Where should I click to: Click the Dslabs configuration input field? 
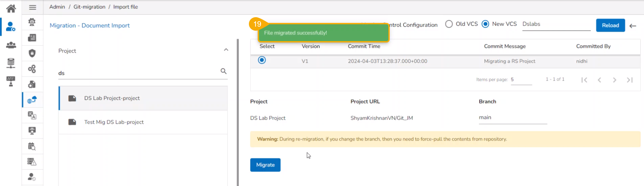tap(556, 24)
